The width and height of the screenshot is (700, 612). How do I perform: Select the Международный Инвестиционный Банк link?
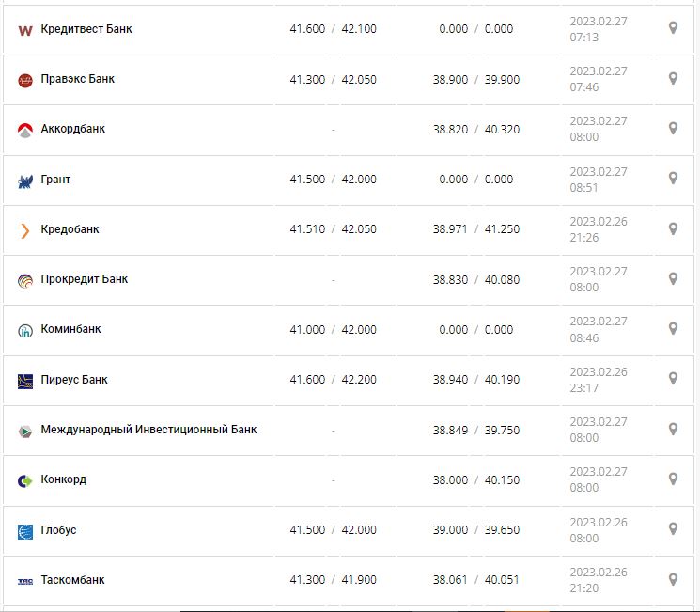coord(148,430)
